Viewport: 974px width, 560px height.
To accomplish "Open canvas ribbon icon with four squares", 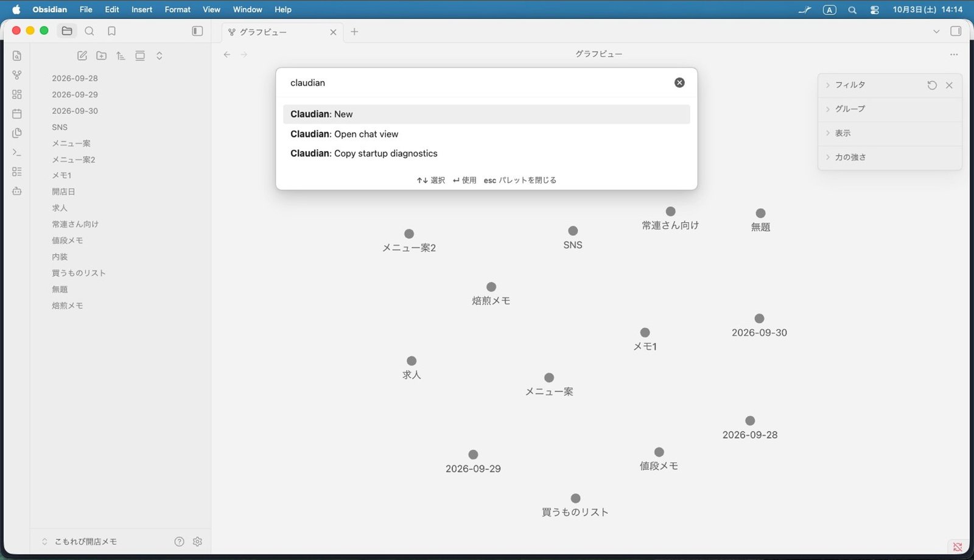I will click(x=17, y=94).
